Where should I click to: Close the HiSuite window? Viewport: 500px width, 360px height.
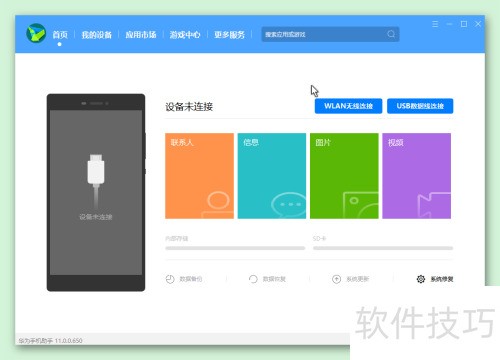[478, 24]
